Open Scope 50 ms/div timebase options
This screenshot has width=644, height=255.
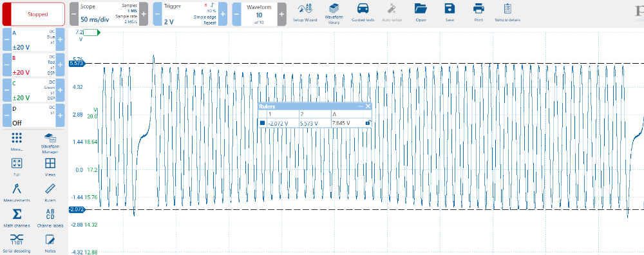tap(109, 14)
